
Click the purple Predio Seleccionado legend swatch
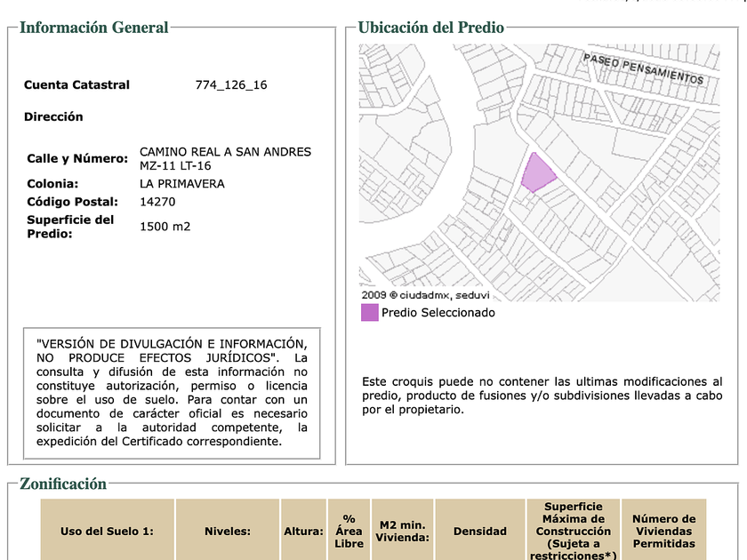tap(369, 313)
